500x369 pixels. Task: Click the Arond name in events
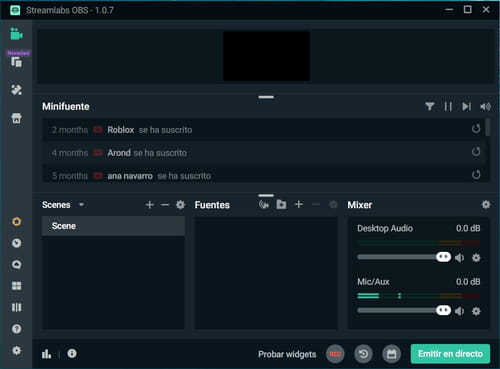pos(119,153)
